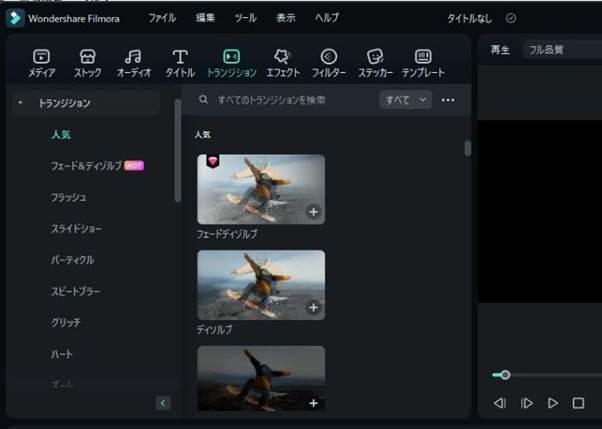The height and width of the screenshot is (429, 602).
Task: Click the transitions grid scrollbar
Action: [x=467, y=148]
